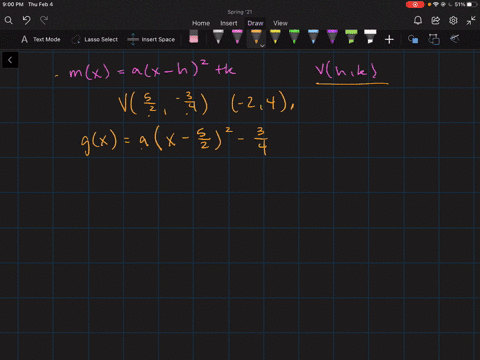Tap the Spring '21 notebook title

(x=240, y=12)
